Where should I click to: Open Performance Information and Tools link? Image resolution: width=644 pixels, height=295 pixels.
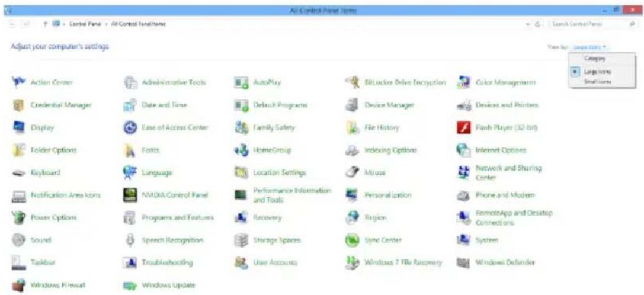pyautogui.click(x=292, y=195)
